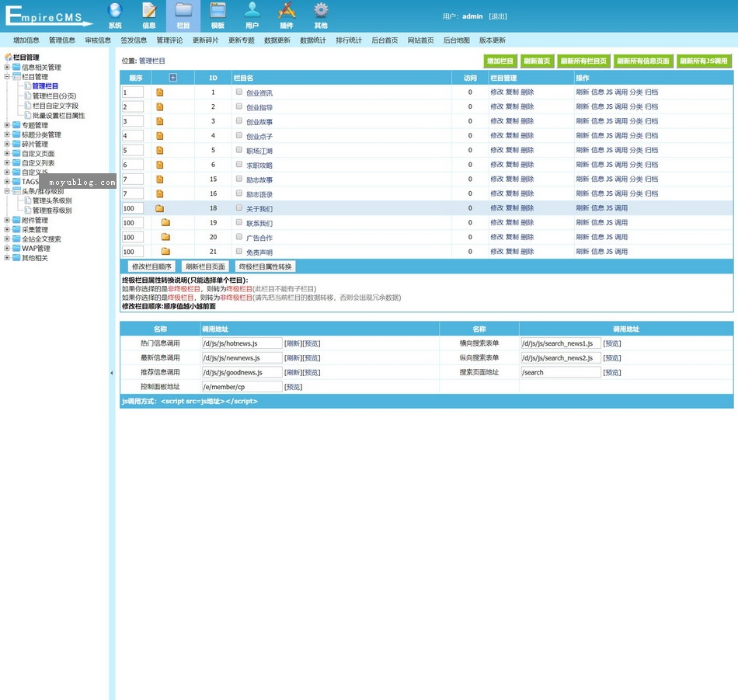The height and width of the screenshot is (700, 738).
Task: Open the 排行统计 menu item
Action: tap(349, 40)
